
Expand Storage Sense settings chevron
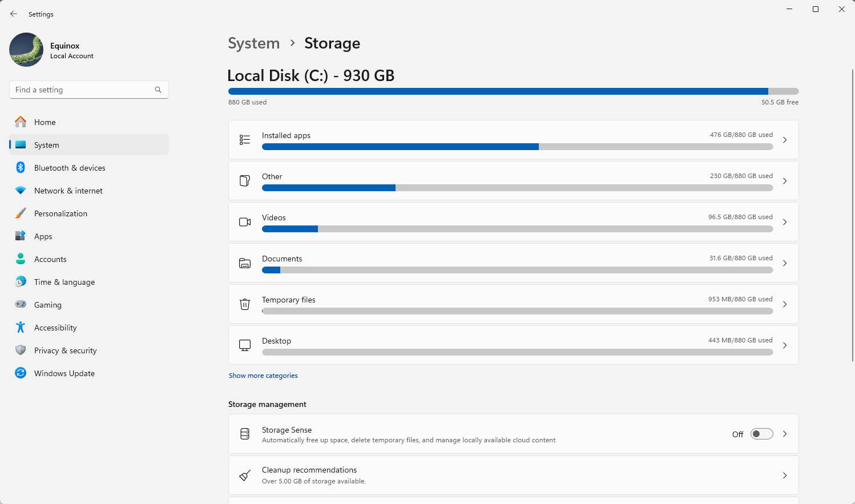coord(785,434)
